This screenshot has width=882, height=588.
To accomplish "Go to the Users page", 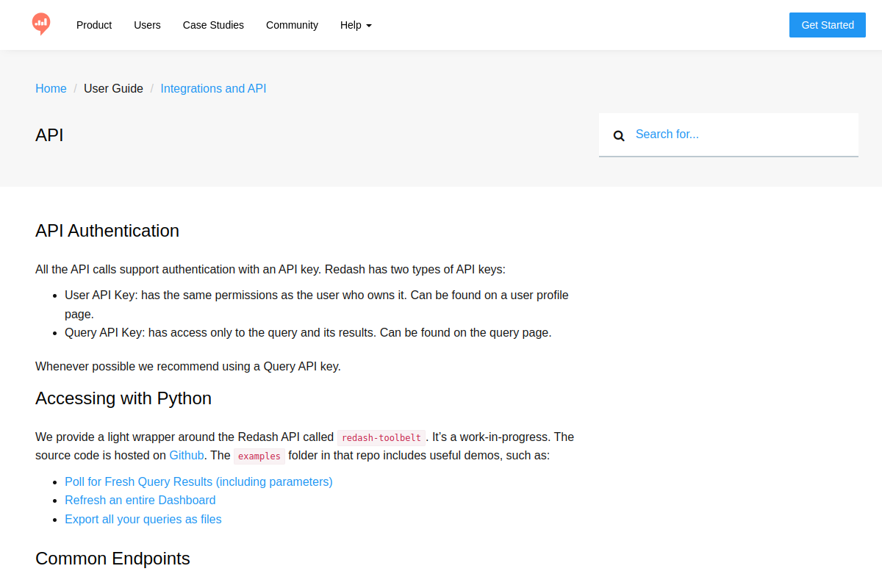I will pyautogui.click(x=147, y=25).
